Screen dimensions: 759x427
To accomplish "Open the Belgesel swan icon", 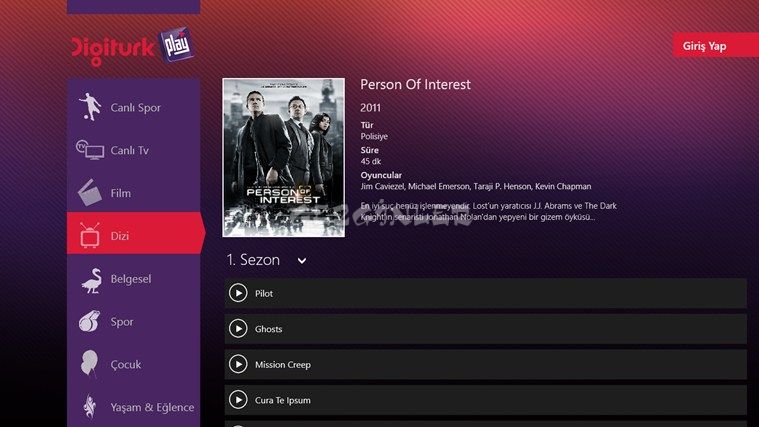I will (91, 280).
